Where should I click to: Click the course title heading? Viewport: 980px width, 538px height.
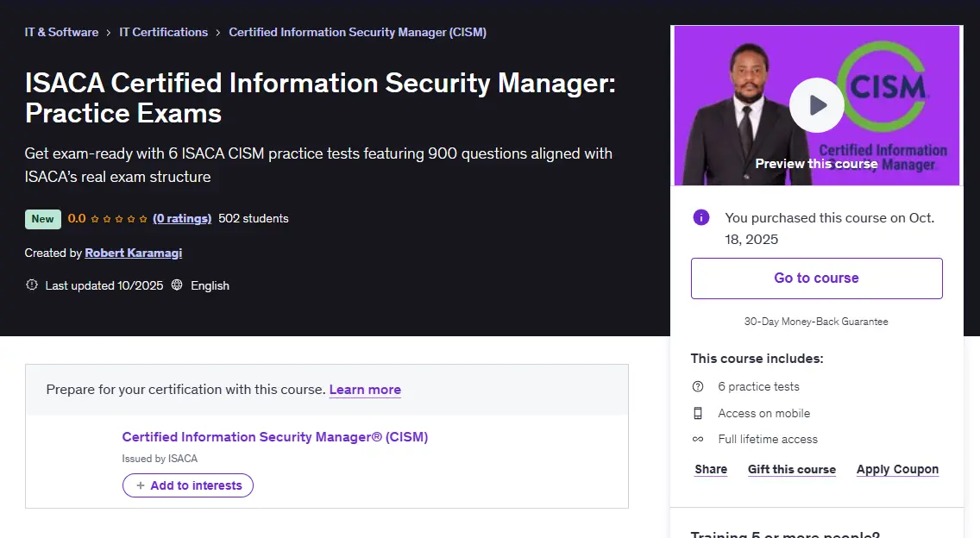click(x=320, y=98)
